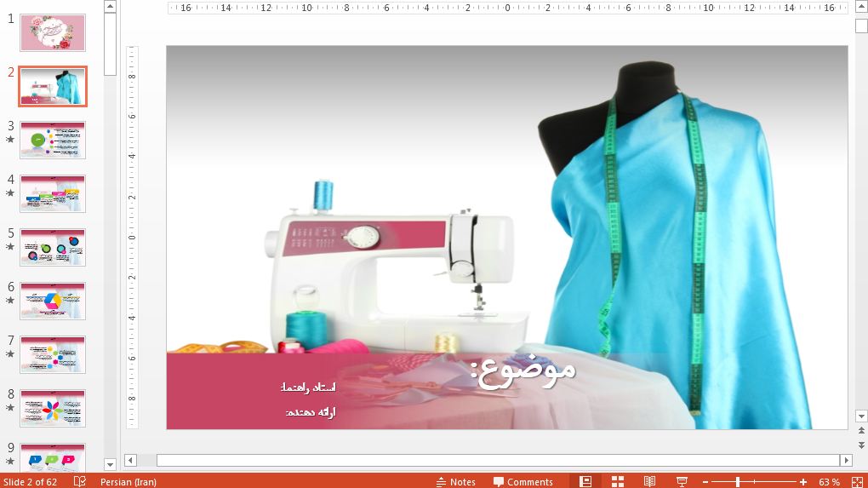The width and height of the screenshot is (868, 488).
Task: Start the Slide Show
Action: [x=682, y=481]
